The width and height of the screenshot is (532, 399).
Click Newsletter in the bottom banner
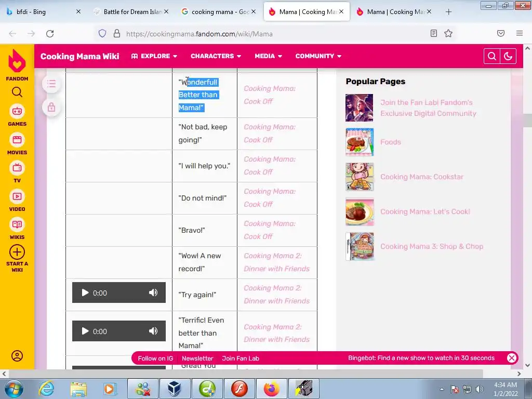click(x=197, y=358)
